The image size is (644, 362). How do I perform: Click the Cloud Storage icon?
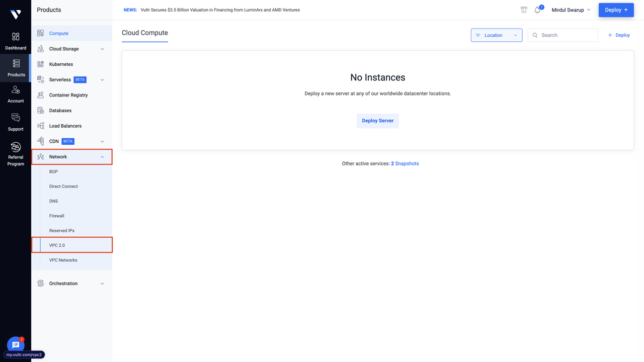(40, 49)
